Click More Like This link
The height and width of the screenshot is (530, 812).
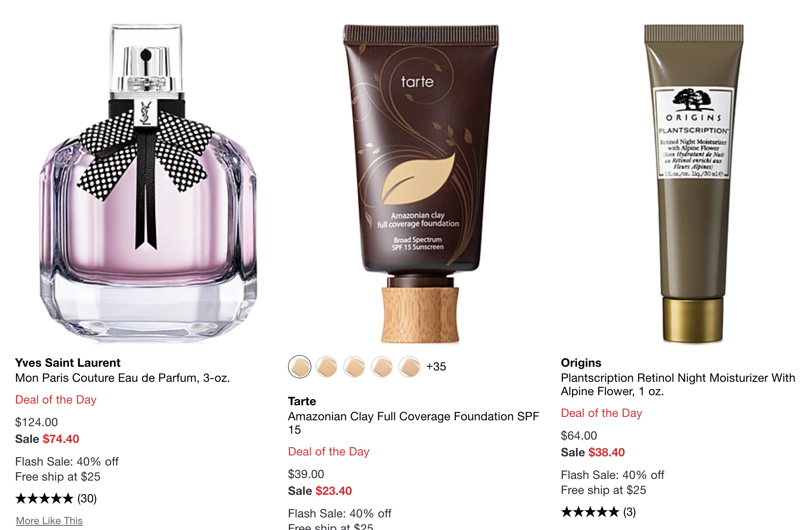pyautogui.click(x=49, y=521)
